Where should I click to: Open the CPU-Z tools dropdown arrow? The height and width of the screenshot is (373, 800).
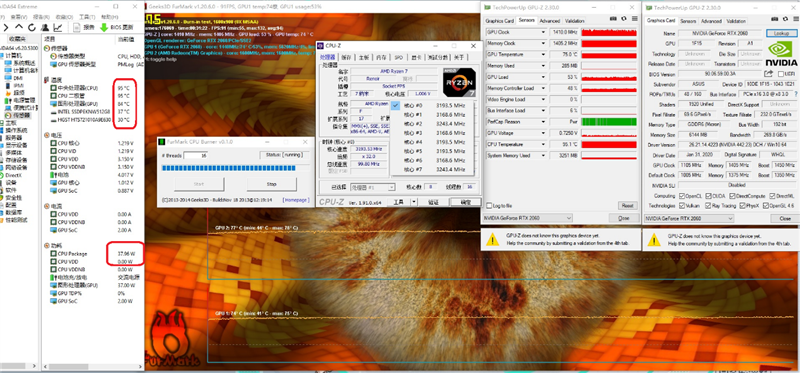[x=414, y=202]
